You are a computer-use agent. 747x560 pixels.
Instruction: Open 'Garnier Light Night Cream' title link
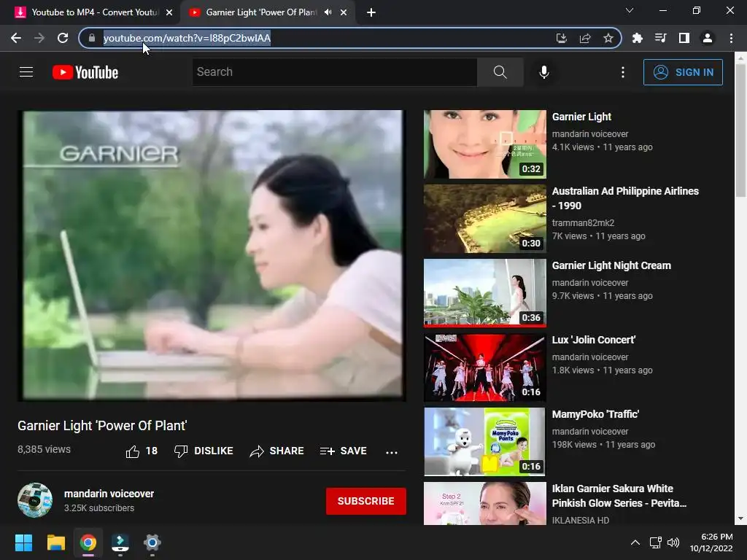(611, 265)
